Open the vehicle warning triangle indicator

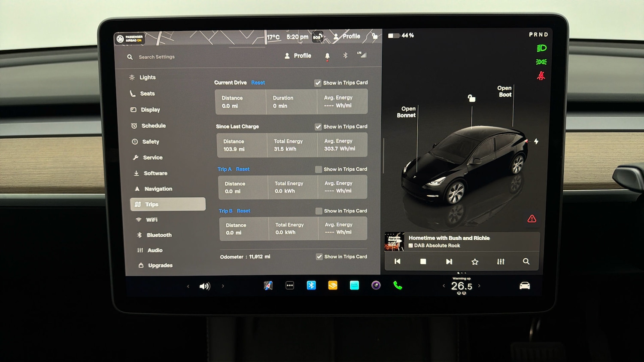click(532, 218)
